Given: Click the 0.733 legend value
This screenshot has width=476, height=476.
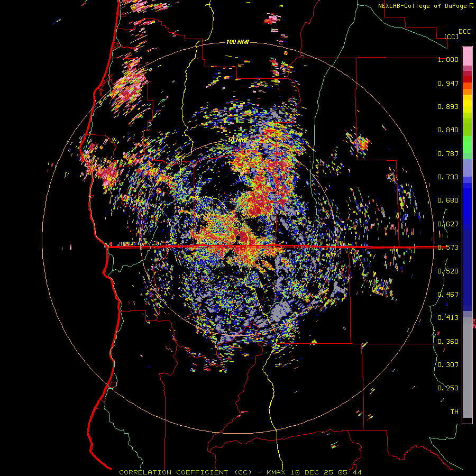Looking at the screenshot, I should click(448, 177).
